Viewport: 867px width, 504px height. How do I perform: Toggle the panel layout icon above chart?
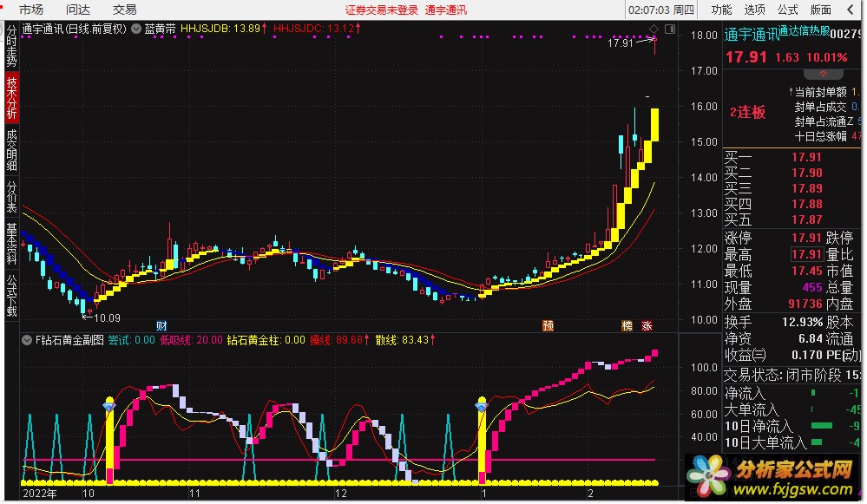(x=670, y=29)
